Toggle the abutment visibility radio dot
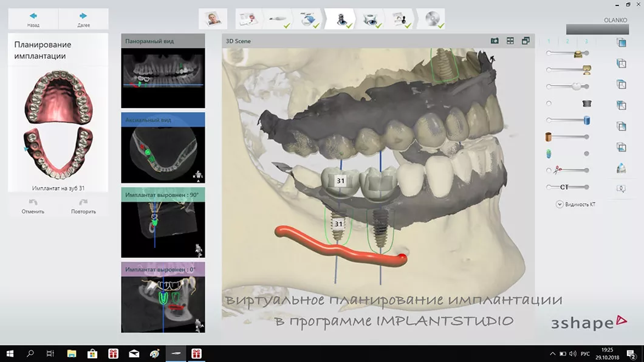 [x=549, y=103]
